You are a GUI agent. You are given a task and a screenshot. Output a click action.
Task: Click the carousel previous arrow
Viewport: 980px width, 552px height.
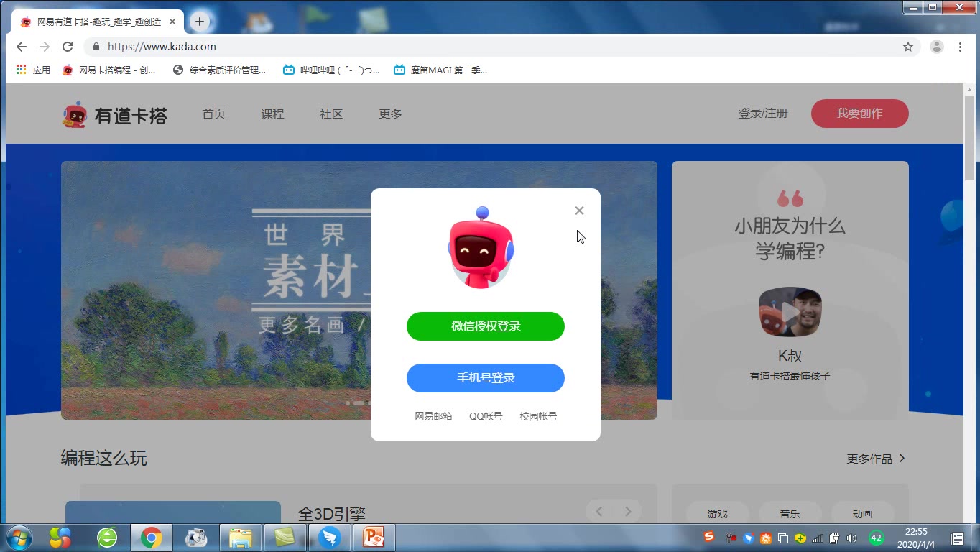point(599,512)
